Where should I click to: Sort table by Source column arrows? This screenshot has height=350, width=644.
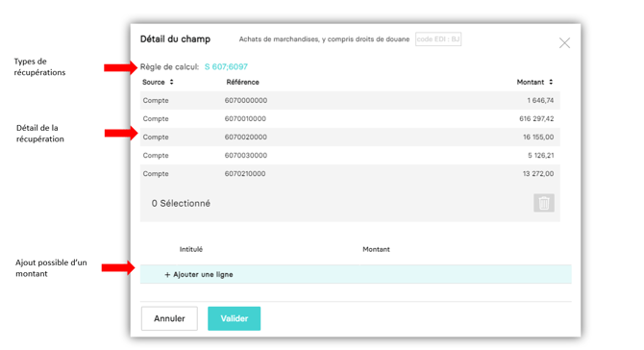coord(172,82)
